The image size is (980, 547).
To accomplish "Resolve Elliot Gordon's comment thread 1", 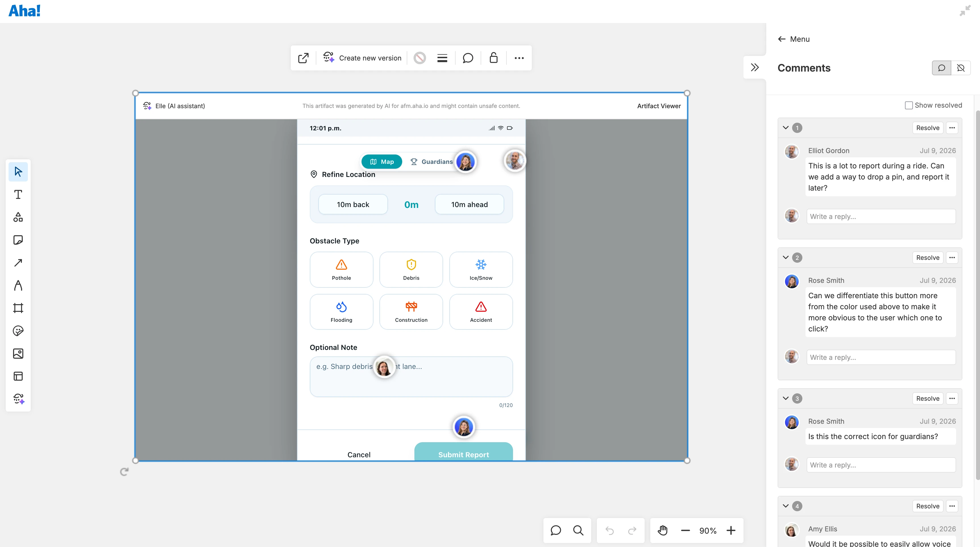I will pos(927,128).
